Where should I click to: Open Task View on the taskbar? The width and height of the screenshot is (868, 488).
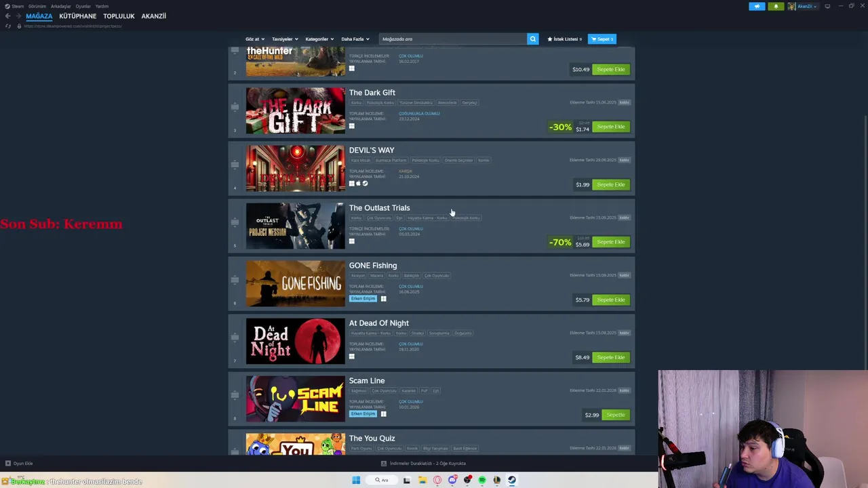pos(407,480)
